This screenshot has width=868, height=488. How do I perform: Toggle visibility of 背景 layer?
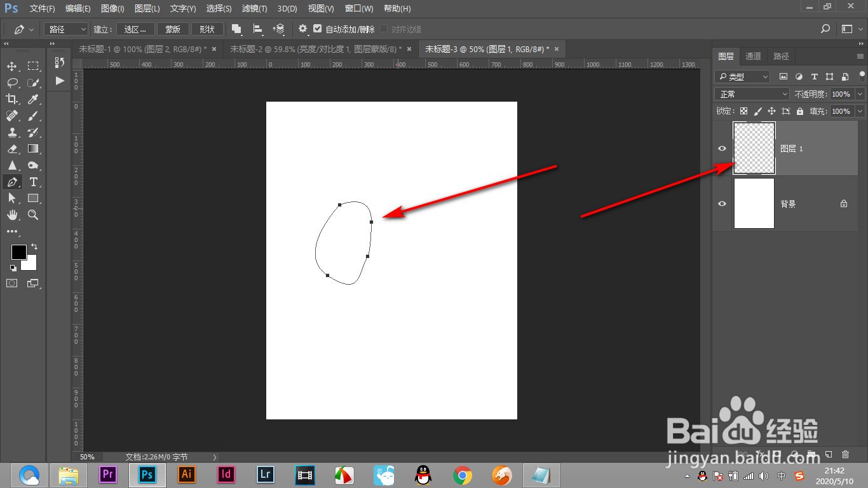pos(722,204)
